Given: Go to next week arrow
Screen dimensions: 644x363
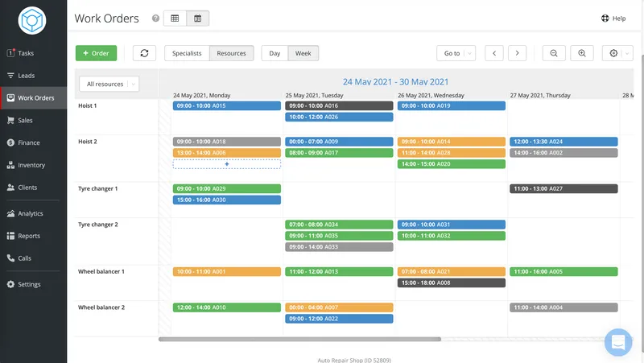Looking at the screenshot, I should [x=517, y=53].
